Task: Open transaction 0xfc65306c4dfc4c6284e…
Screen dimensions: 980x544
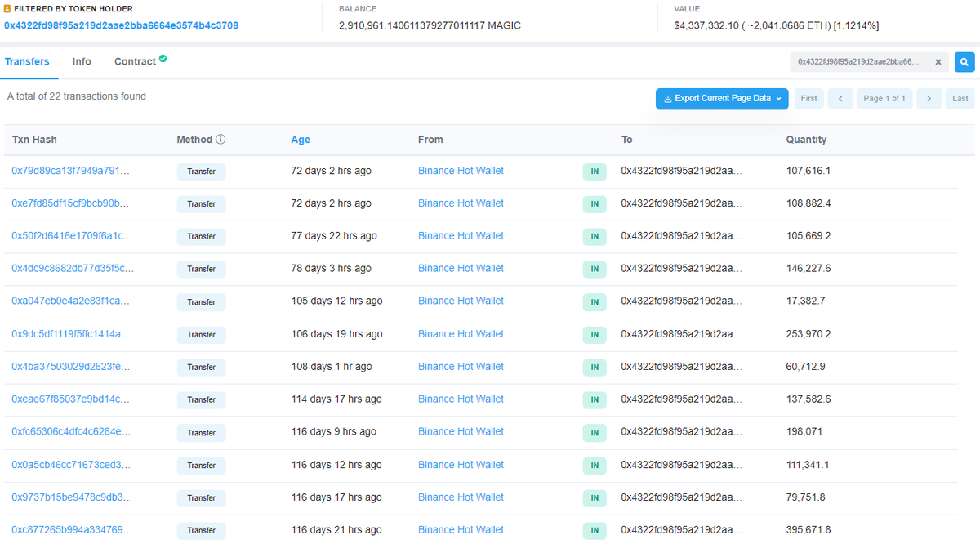Action: click(71, 432)
